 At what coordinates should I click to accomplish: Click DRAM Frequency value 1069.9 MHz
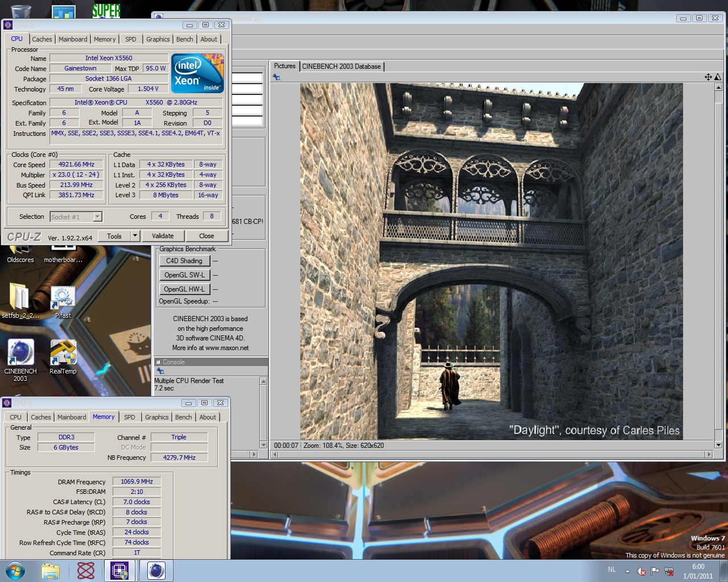(137, 481)
